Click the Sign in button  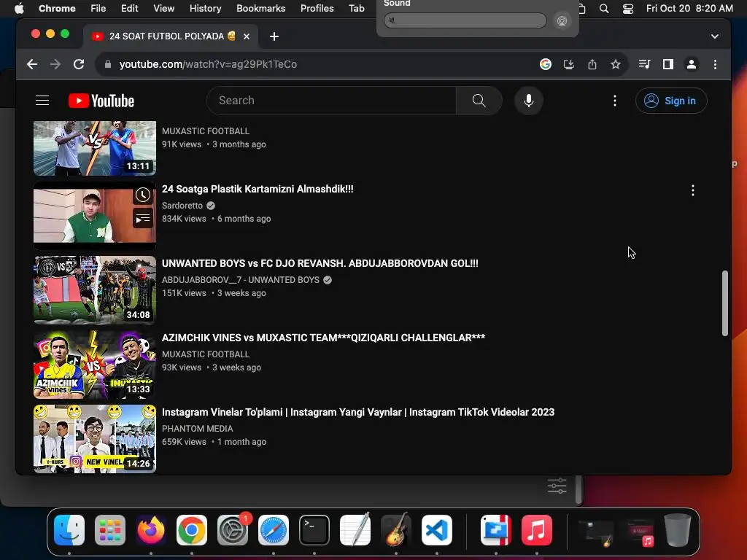(x=671, y=101)
